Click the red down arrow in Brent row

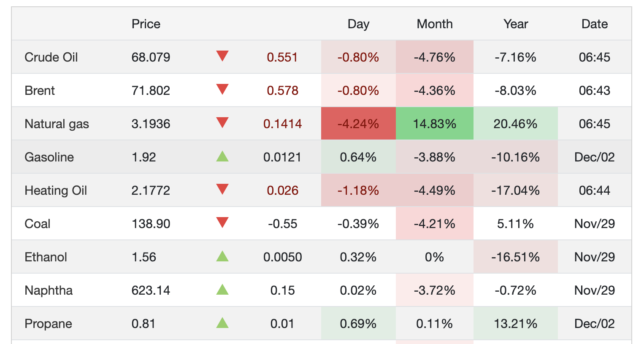pyautogui.click(x=222, y=89)
